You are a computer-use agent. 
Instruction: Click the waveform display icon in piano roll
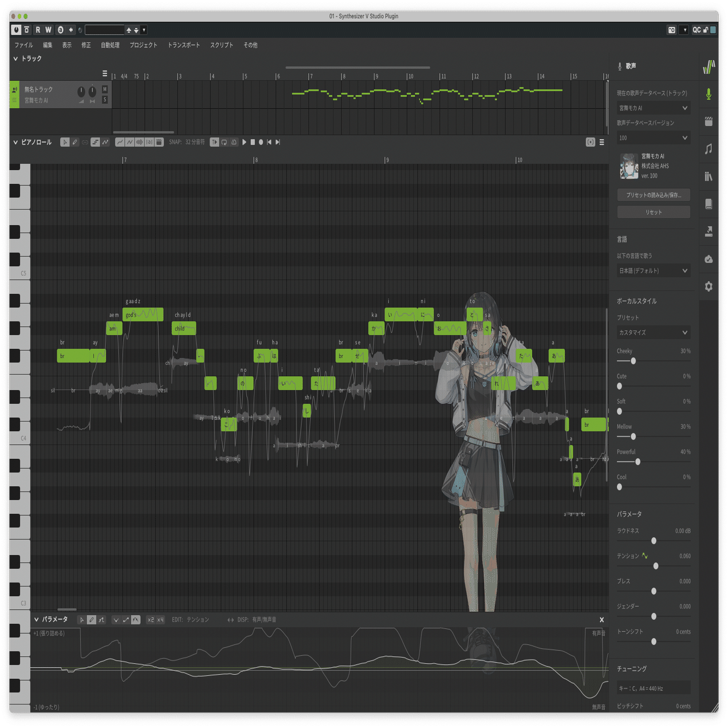139,142
